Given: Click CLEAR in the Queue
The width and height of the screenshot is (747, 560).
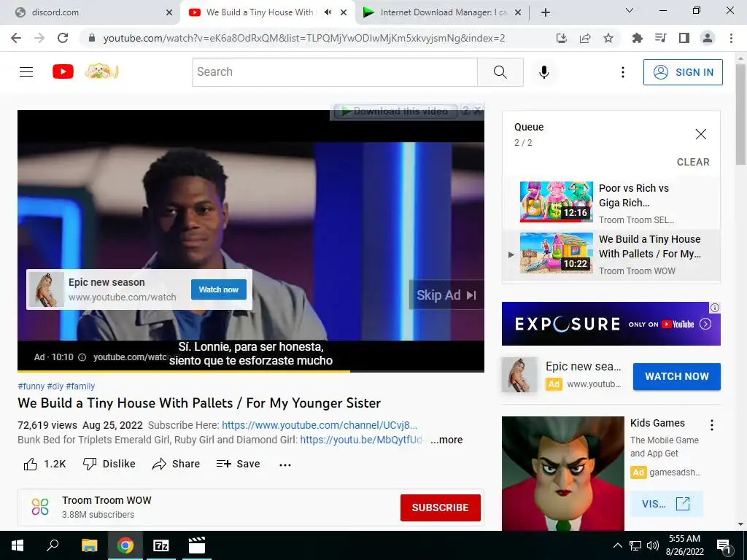Looking at the screenshot, I should (x=693, y=162).
